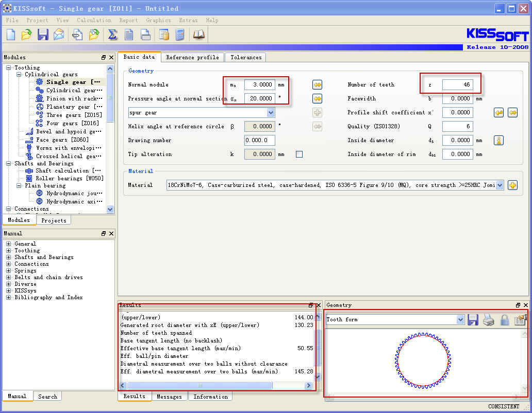Save the Tooth form graphic
The image size is (532, 413).
tap(473, 319)
